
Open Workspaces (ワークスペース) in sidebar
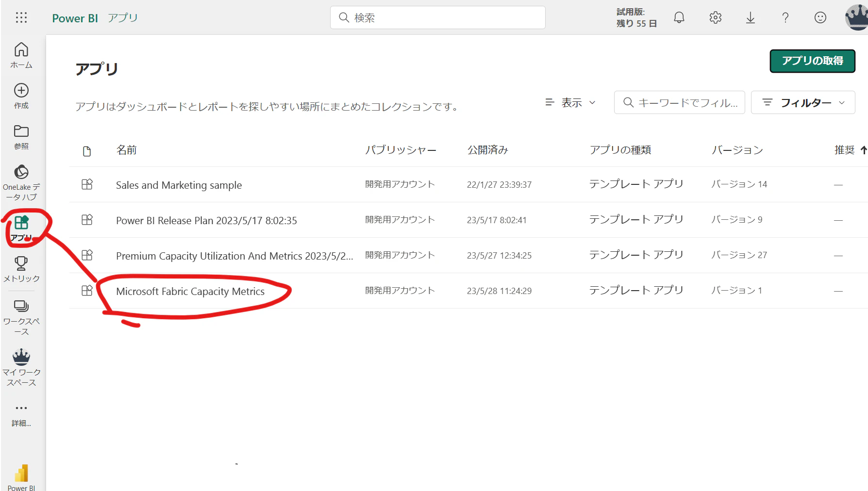21,317
